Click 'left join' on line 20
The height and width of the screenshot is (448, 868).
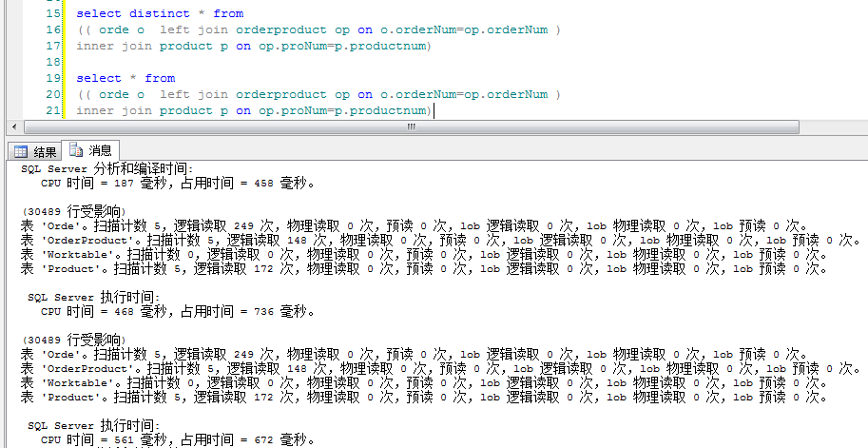pos(193,94)
